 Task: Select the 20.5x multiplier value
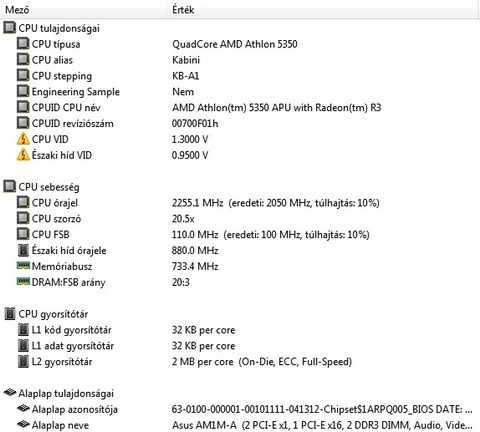(x=183, y=219)
